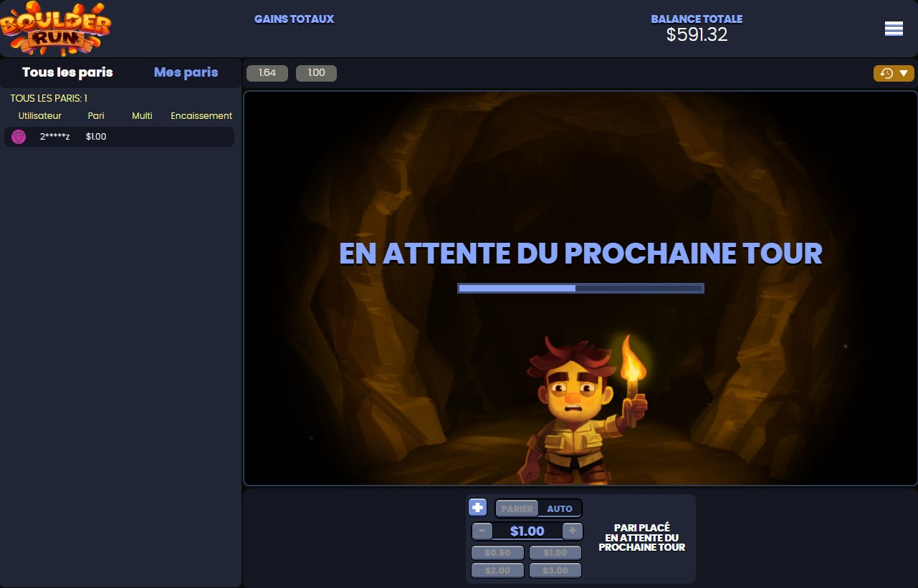Click the Boulder Run logo
This screenshot has width=918, height=588.
pos(56,28)
